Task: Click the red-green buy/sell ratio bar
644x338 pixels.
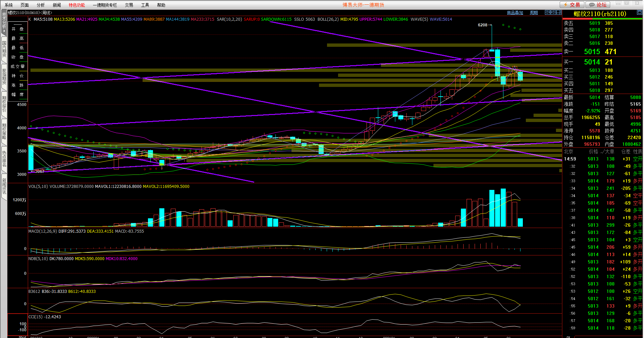Action: tap(602, 19)
